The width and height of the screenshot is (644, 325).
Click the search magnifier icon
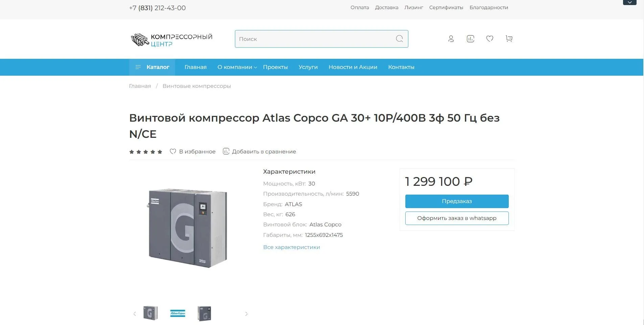[x=399, y=39]
